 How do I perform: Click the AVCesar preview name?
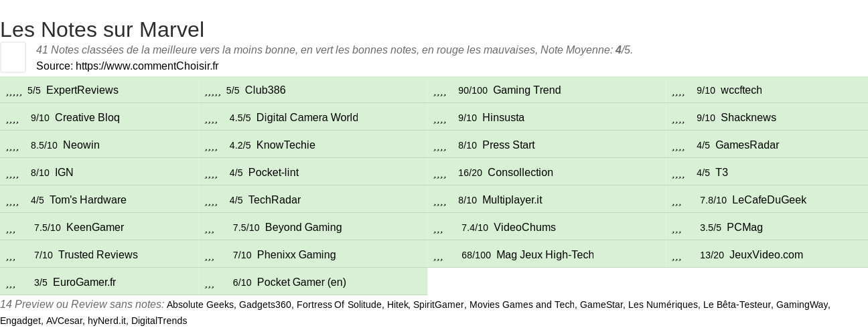click(64, 321)
